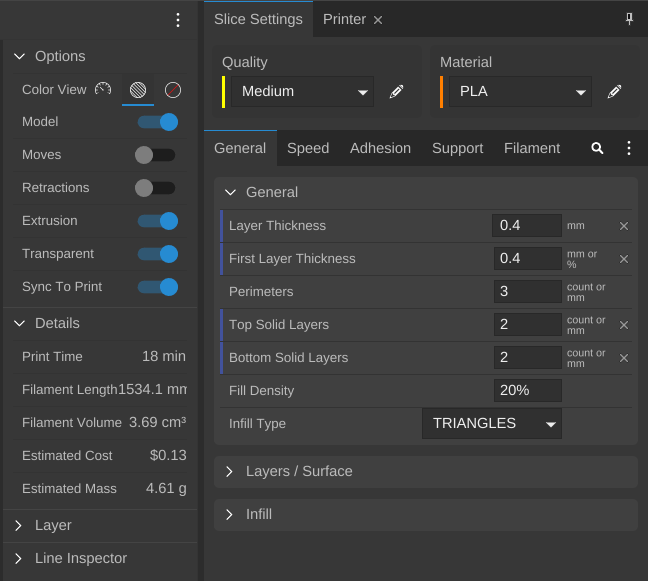Click the Fill Density 20% field
Screen dimensions: 648x581
pyautogui.click(x=528, y=391)
